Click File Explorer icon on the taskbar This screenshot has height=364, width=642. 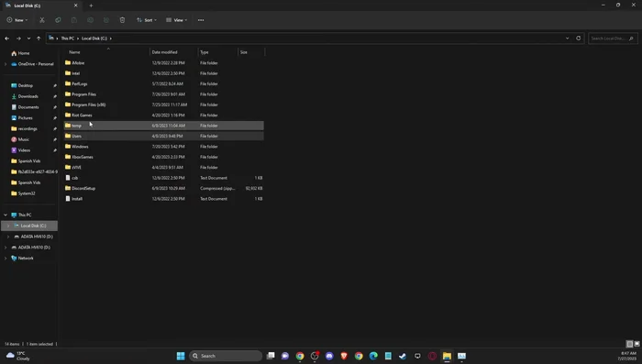point(447,356)
